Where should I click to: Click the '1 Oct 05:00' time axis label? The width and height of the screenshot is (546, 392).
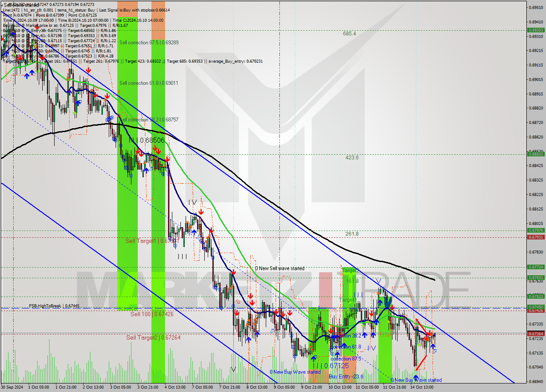(x=38, y=387)
